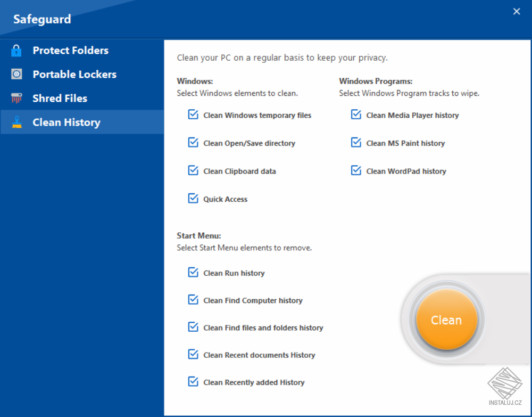Viewport: 532px width, 417px height.
Task: Disable Clean Media Player history
Action: [355, 114]
